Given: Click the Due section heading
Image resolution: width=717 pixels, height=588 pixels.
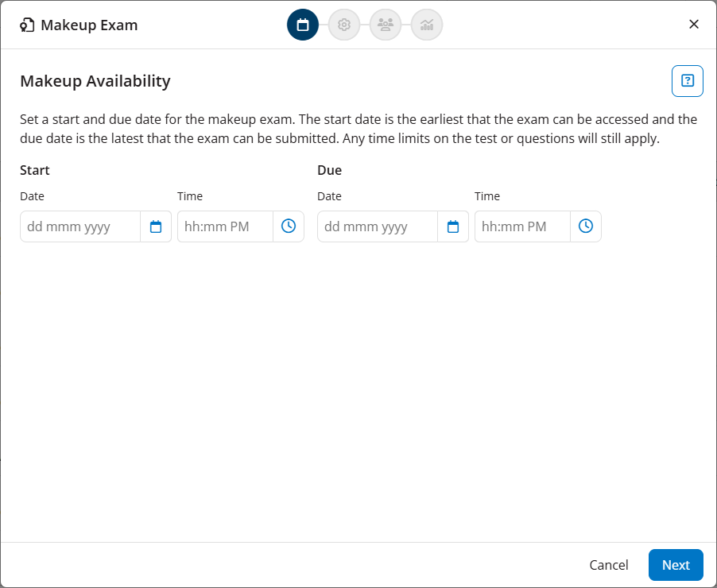Looking at the screenshot, I should click(x=330, y=170).
